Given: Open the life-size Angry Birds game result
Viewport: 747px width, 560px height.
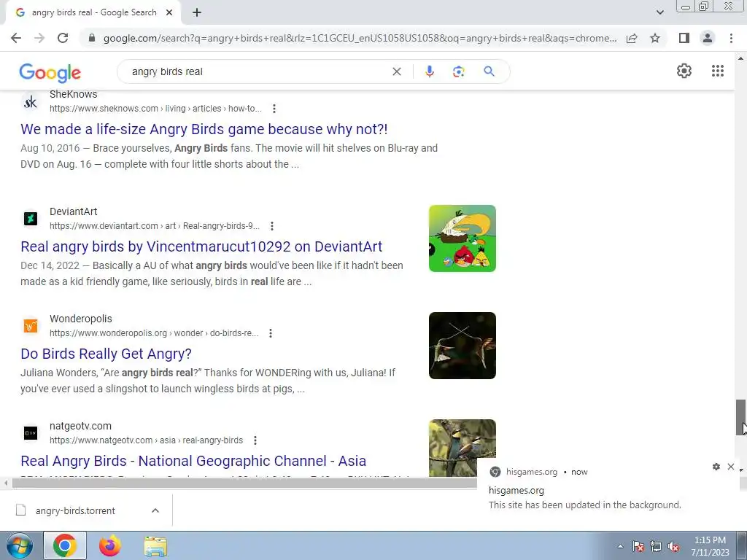Looking at the screenshot, I should pyautogui.click(x=204, y=129).
